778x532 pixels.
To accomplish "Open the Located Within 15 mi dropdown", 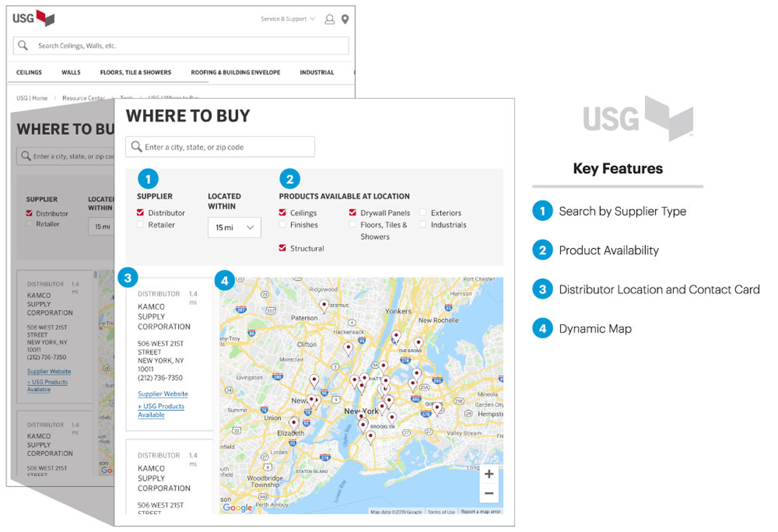I will (x=234, y=228).
